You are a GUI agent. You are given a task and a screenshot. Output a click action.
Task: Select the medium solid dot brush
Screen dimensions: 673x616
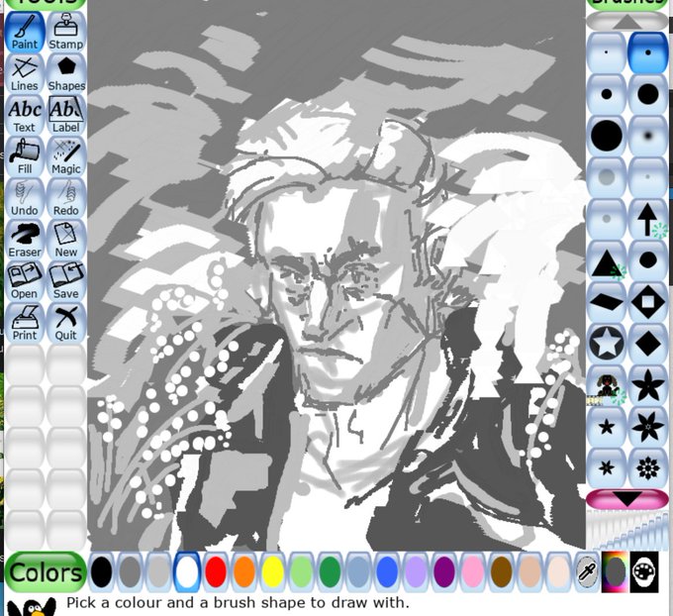[x=606, y=94]
